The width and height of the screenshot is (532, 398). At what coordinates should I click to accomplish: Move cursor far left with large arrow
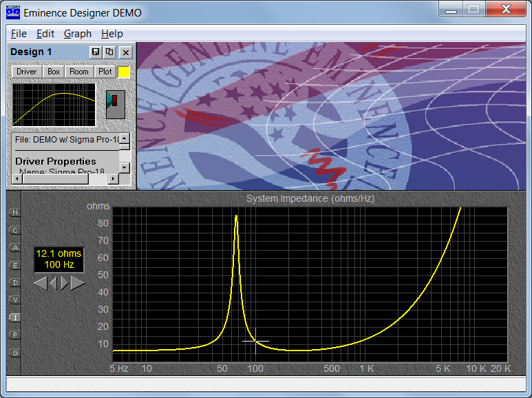41,283
